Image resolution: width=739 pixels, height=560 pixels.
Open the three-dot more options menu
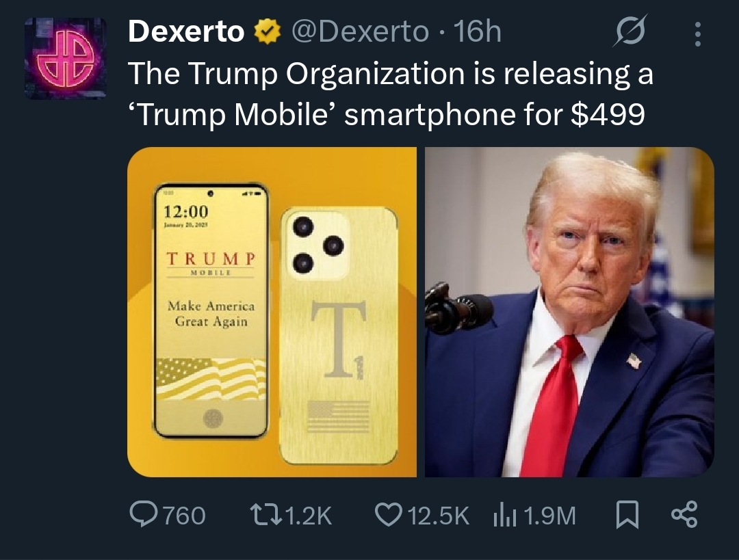(x=698, y=34)
